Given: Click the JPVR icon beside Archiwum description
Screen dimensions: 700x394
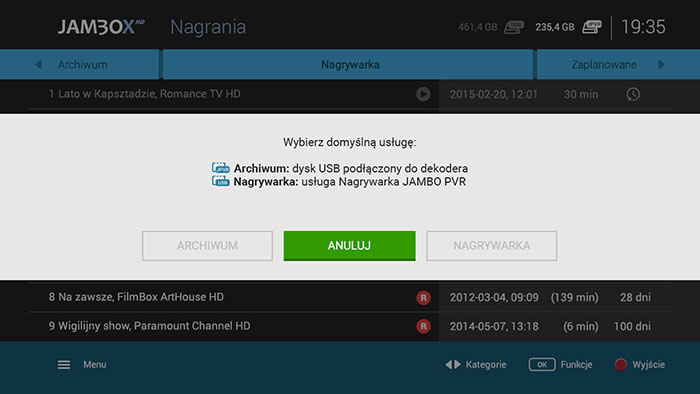Looking at the screenshot, I should (x=221, y=168).
